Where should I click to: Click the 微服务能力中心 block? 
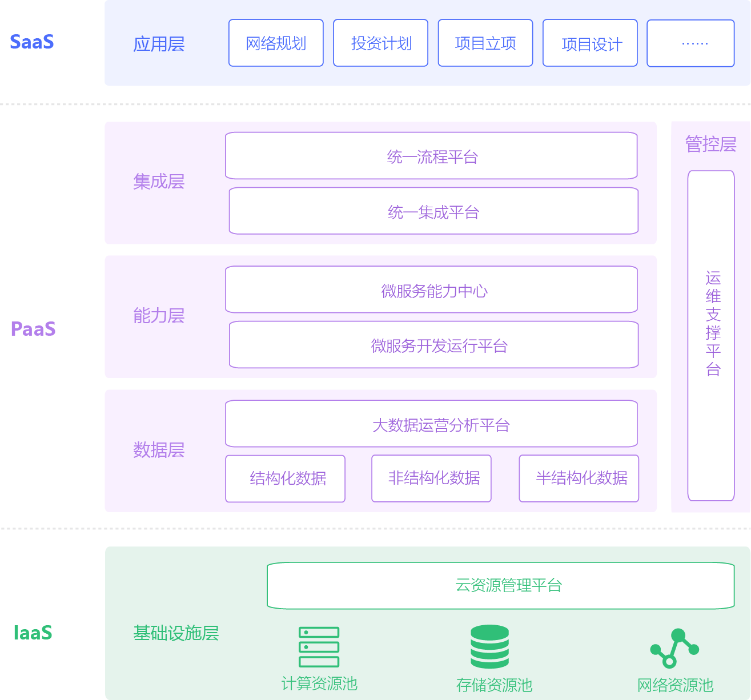[x=431, y=290]
